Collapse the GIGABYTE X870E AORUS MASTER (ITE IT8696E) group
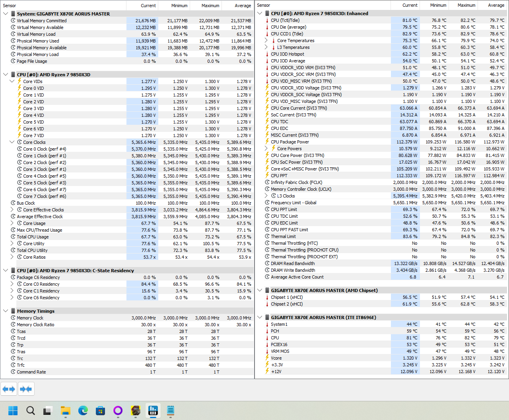Image resolution: width=509 pixels, height=420 pixels. 260,317
